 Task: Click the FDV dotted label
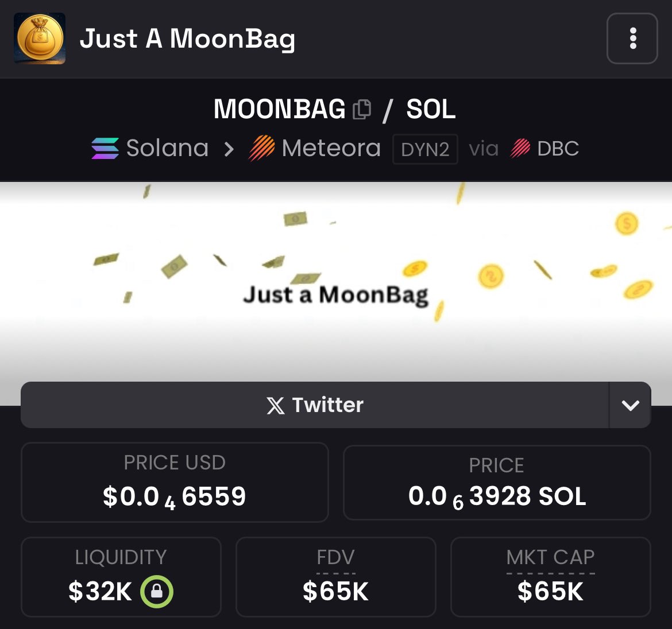click(x=335, y=558)
